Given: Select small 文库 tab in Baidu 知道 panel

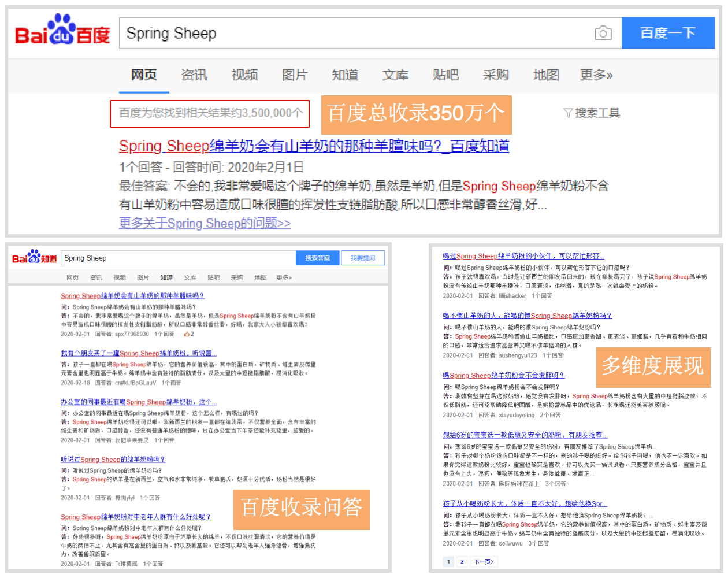Looking at the screenshot, I should (190, 277).
